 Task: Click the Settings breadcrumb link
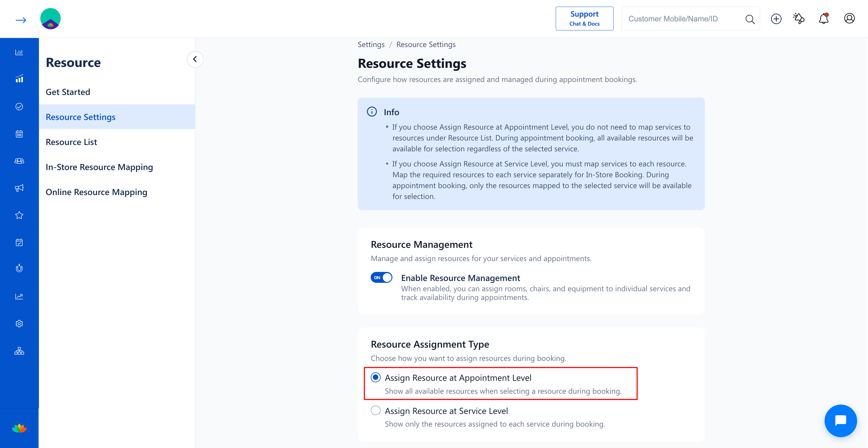point(371,45)
